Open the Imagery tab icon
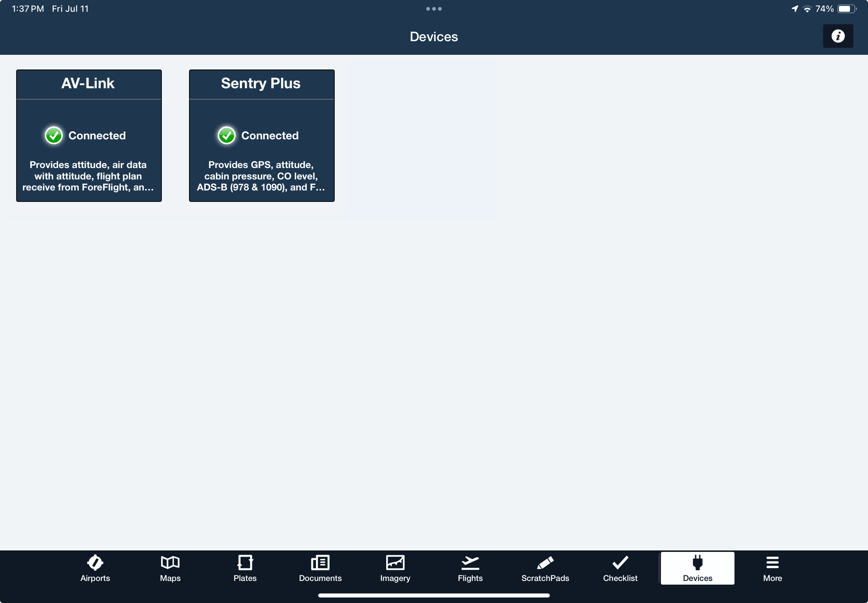 click(x=395, y=563)
